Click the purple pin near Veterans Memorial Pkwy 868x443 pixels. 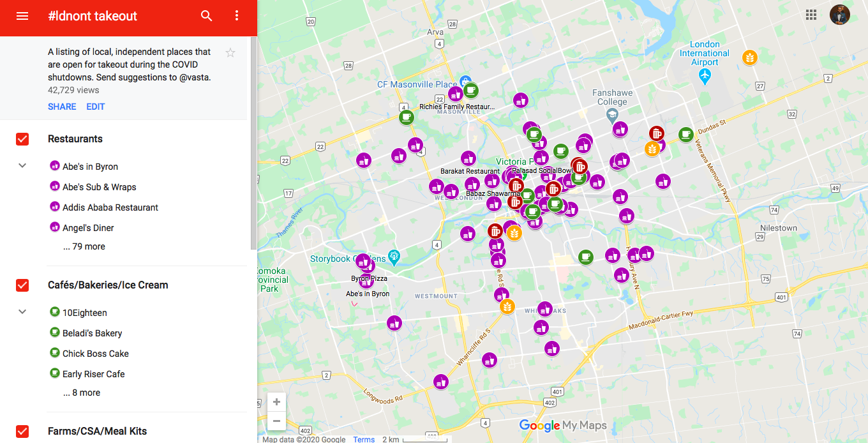(x=663, y=181)
